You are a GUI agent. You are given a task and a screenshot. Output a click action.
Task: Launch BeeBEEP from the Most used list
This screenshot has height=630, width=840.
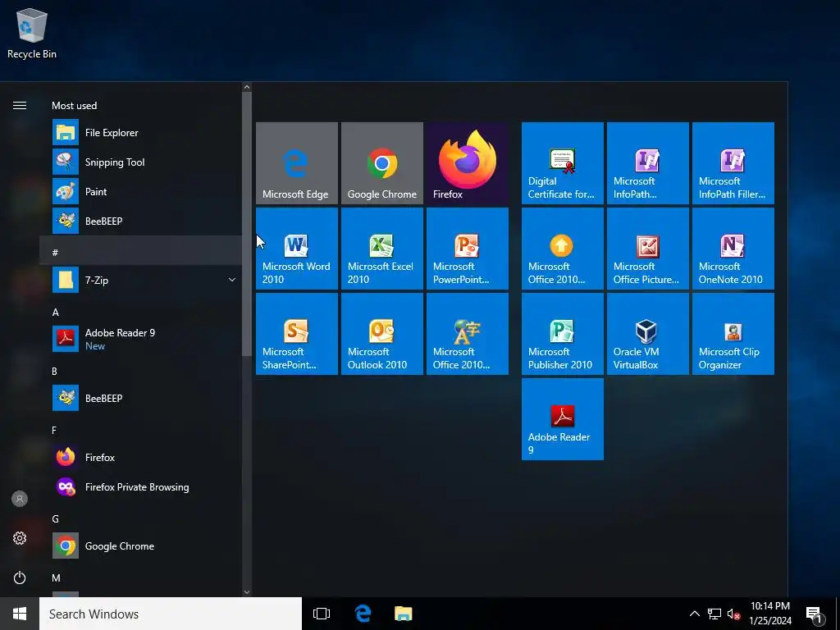coord(140,221)
